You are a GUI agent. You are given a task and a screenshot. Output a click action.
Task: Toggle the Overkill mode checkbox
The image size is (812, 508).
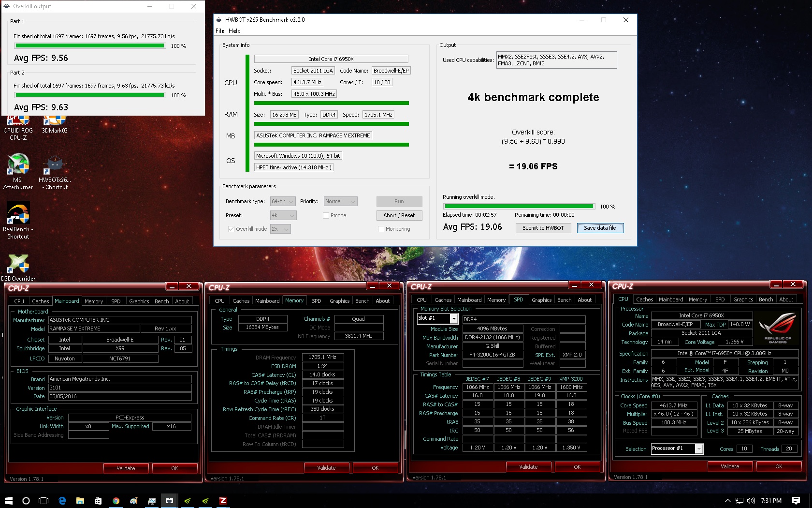[x=231, y=229]
